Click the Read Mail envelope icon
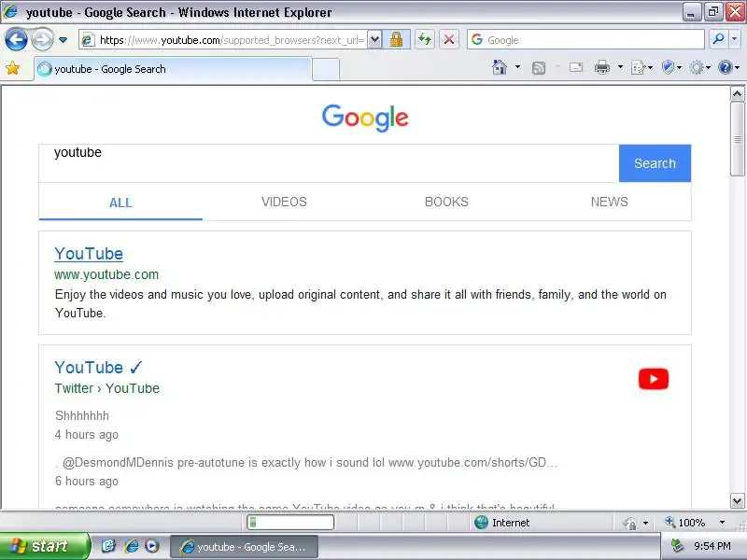The height and width of the screenshot is (560, 747). pos(576,67)
